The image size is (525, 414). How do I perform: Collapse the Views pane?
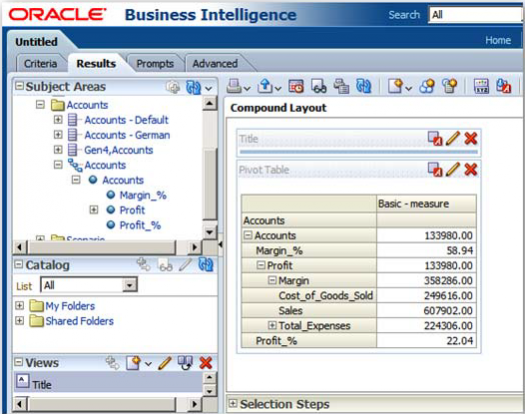19,362
